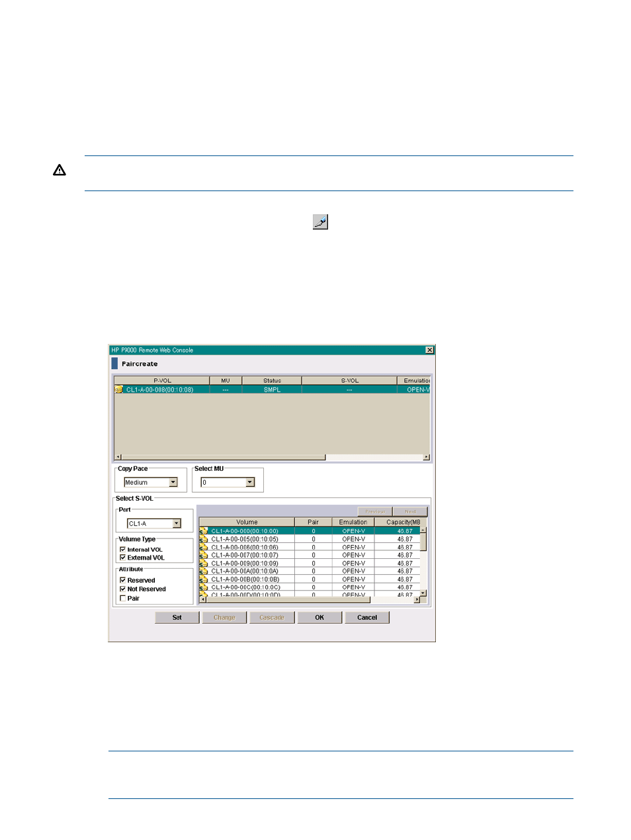This screenshot has height=840, width=631.
Task: Open the Select MU dropdown
Action: (250, 482)
